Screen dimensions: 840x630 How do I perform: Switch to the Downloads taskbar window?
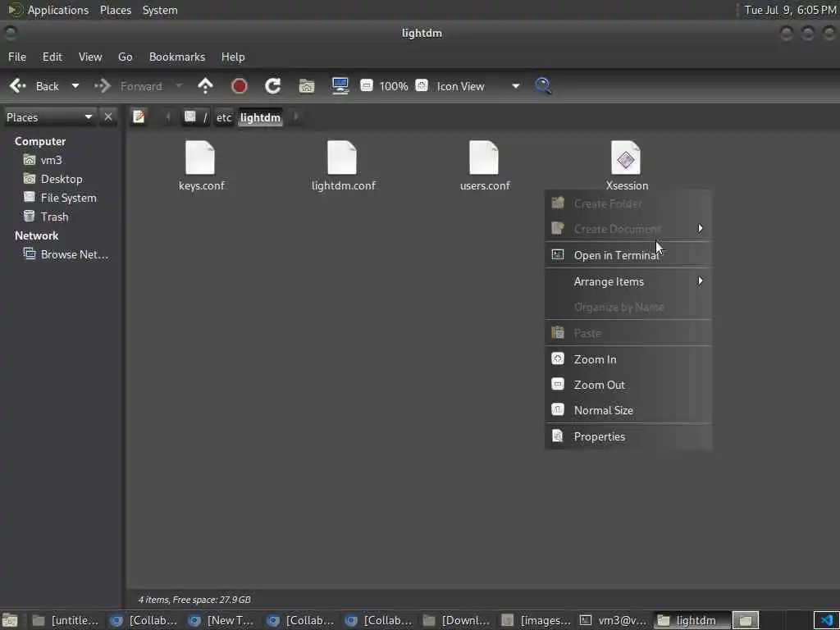pos(456,620)
